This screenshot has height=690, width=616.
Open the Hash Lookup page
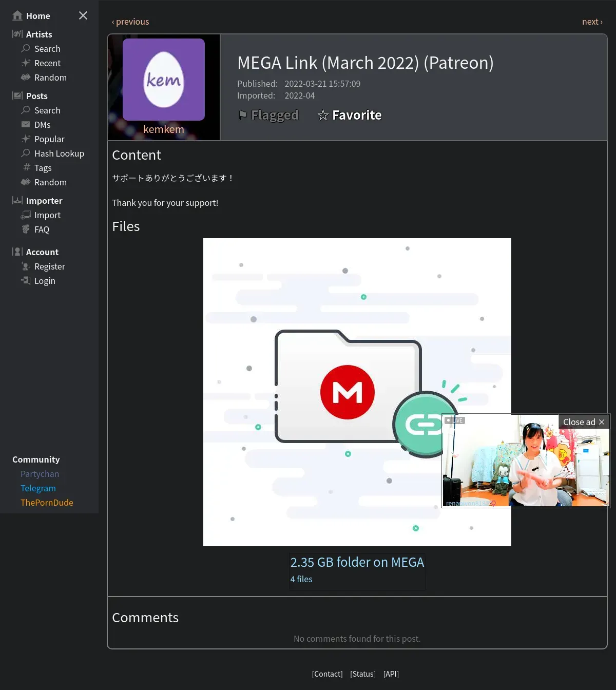(59, 154)
